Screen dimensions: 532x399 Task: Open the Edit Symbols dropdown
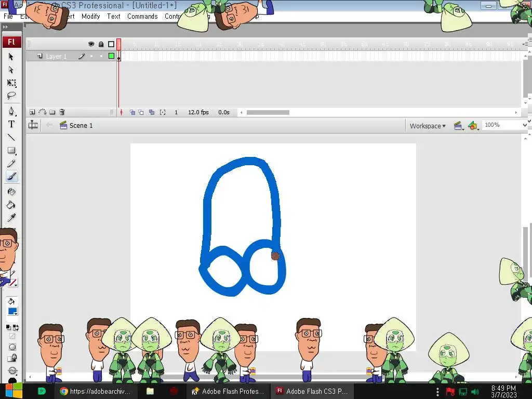[473, 126]
